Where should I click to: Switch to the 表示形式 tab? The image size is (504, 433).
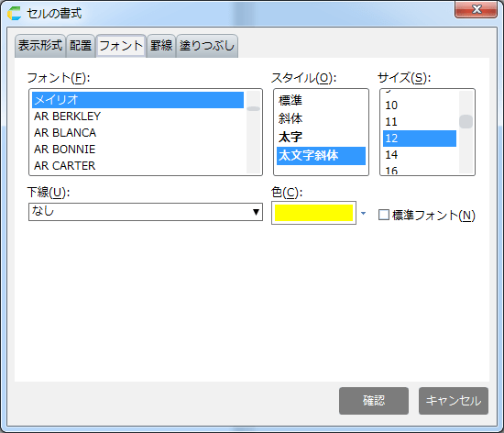[x=40, y=46]
